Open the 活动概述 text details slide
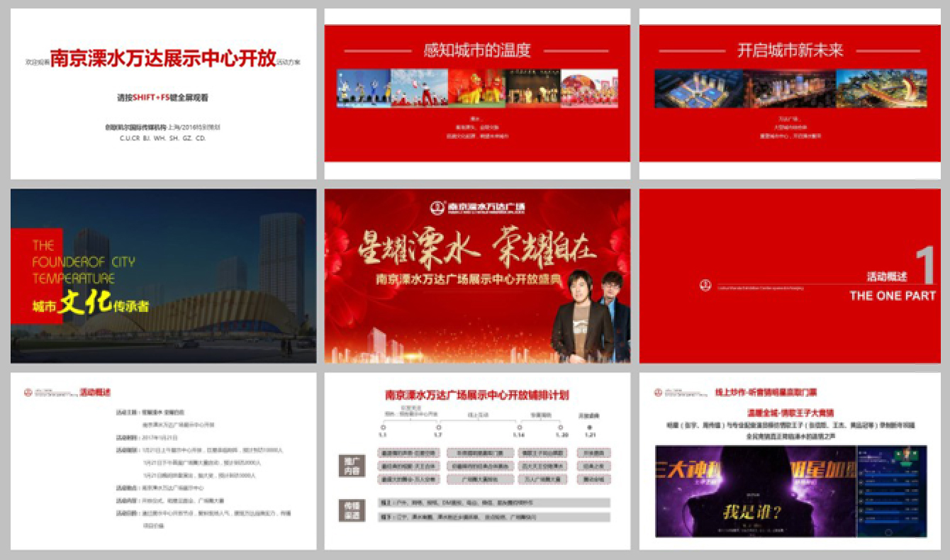The height and width of the screenshot is (560, 950). tap(164, 461)
